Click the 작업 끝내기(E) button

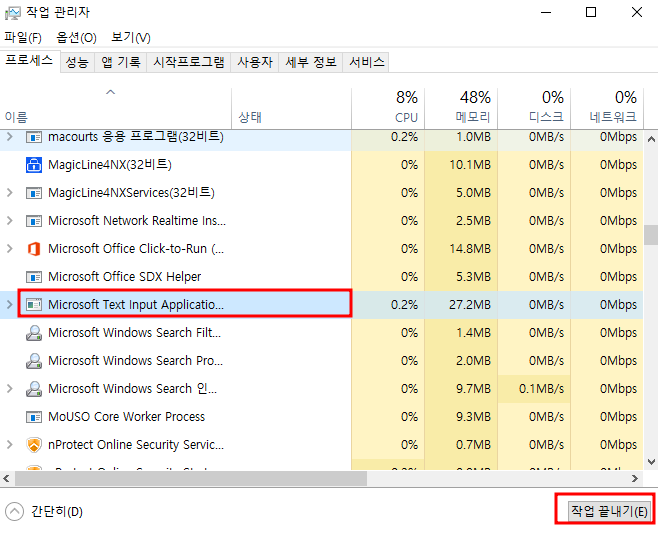(x=608, y=511)
